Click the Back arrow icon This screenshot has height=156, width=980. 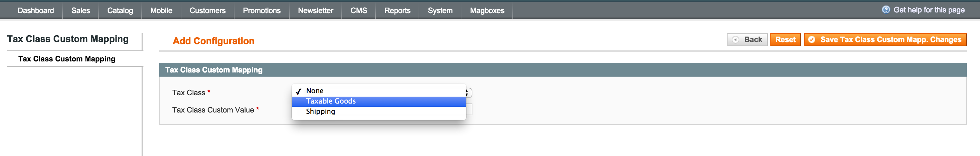click(x=736, y=40)
